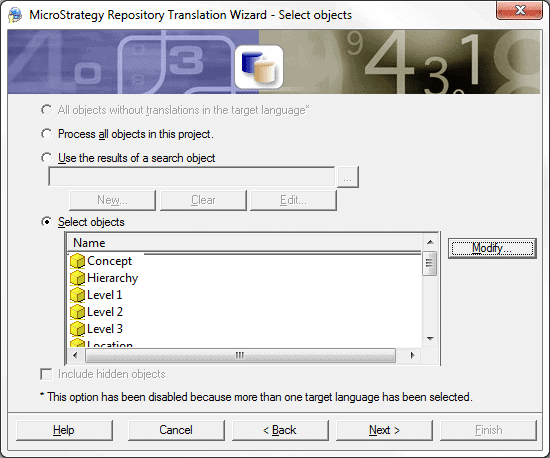Click the cube icon next to Level 2
The width and height of the screenshot is (550, 458).
[x=77, y=312]
